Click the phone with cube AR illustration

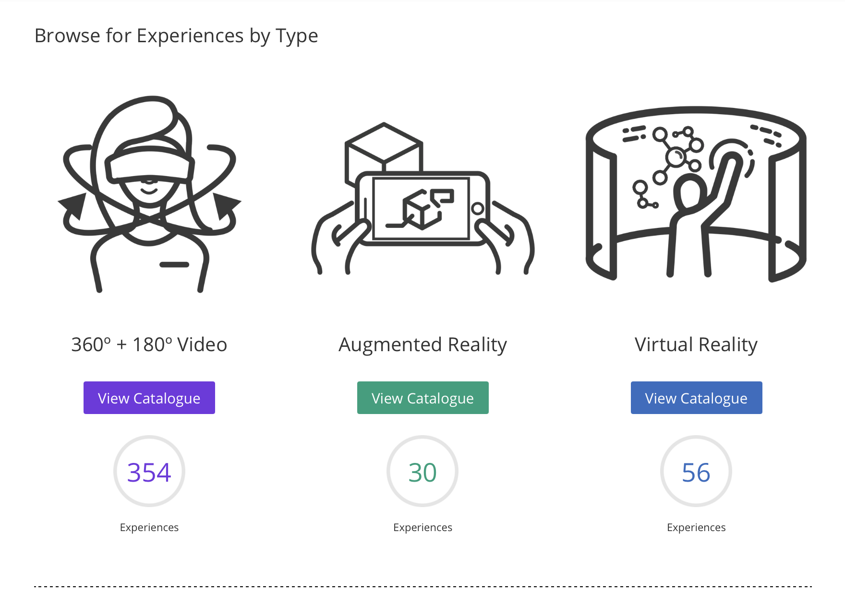[x=422, y=199]
